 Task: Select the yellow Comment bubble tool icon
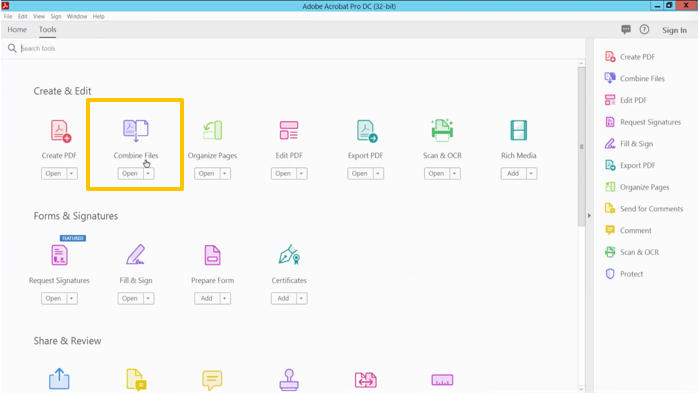[212, 380]
